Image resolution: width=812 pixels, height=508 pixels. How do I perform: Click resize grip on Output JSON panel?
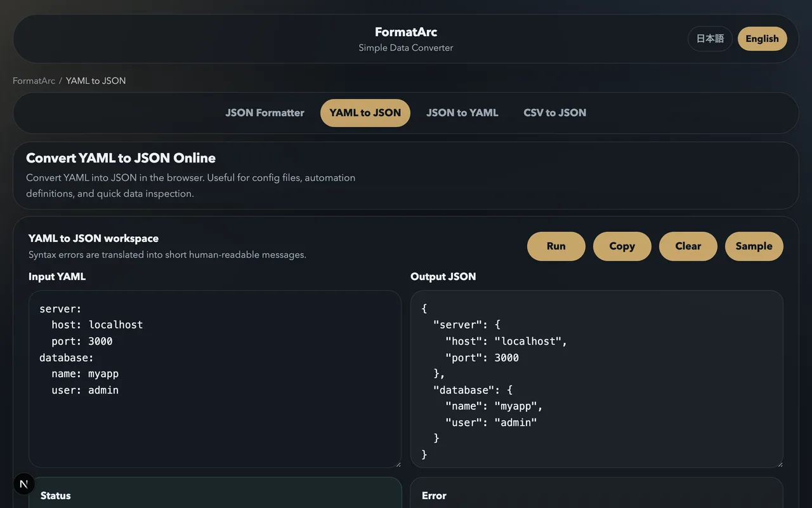[x=779, y=464]
